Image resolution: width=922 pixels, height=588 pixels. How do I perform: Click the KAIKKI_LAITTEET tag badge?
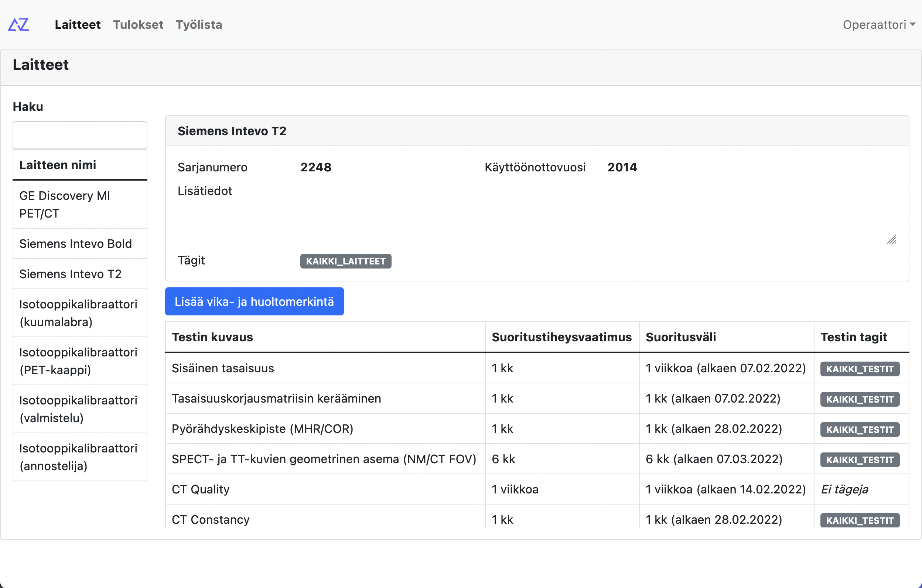346,261
